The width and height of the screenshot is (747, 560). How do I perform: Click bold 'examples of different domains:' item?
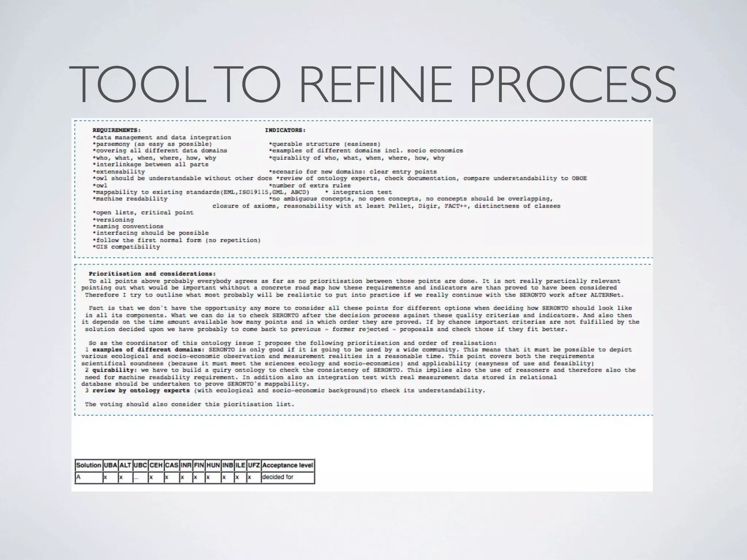(x=149, y=350)
